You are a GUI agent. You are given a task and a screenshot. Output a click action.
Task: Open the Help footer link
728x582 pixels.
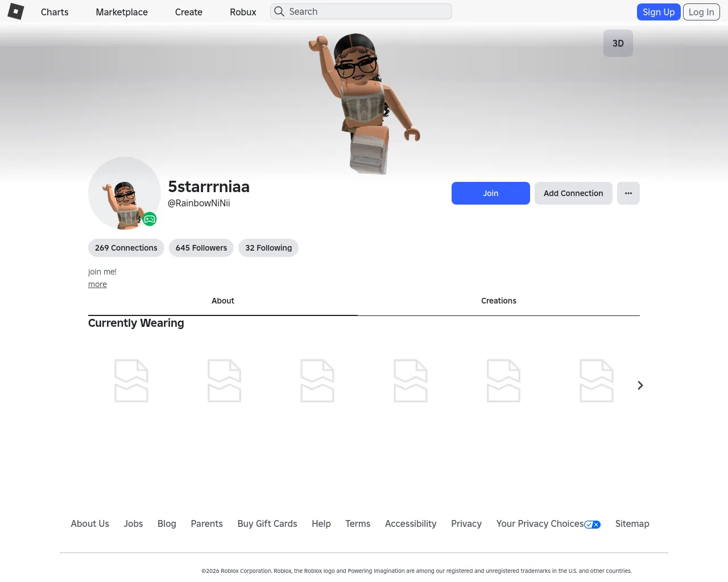(321, 524)
